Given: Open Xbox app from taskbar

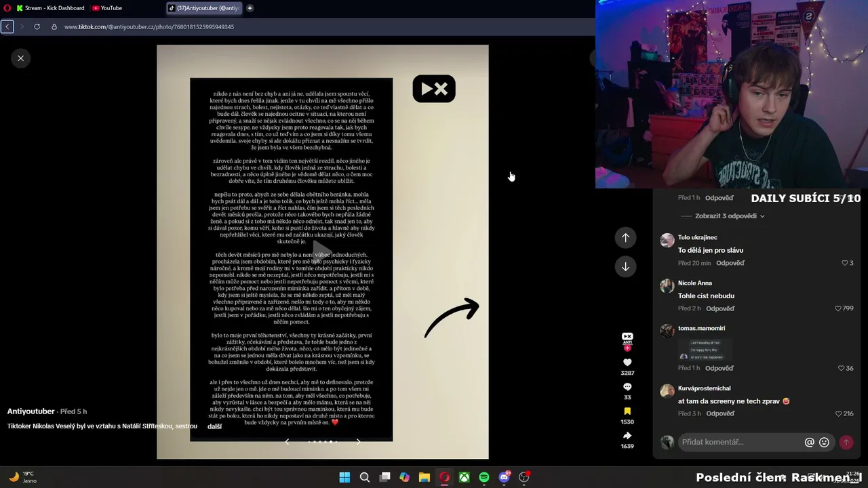Looking at the screenshot, I should pos(464,477).
